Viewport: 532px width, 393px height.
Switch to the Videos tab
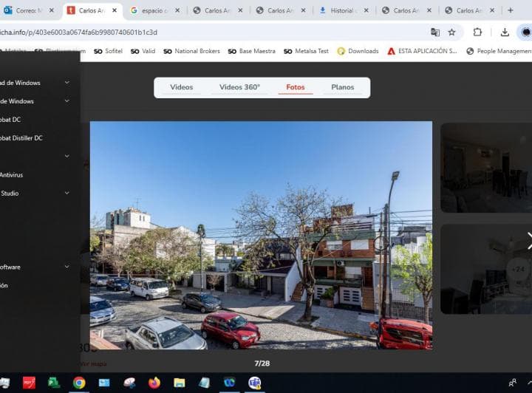pos(181,87)
